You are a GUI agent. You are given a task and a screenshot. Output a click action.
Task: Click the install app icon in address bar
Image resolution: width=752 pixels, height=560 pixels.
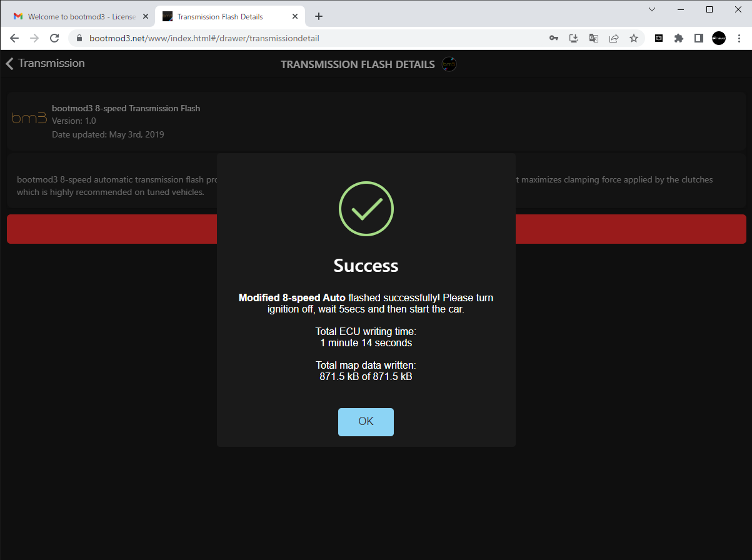pos(574,38)
